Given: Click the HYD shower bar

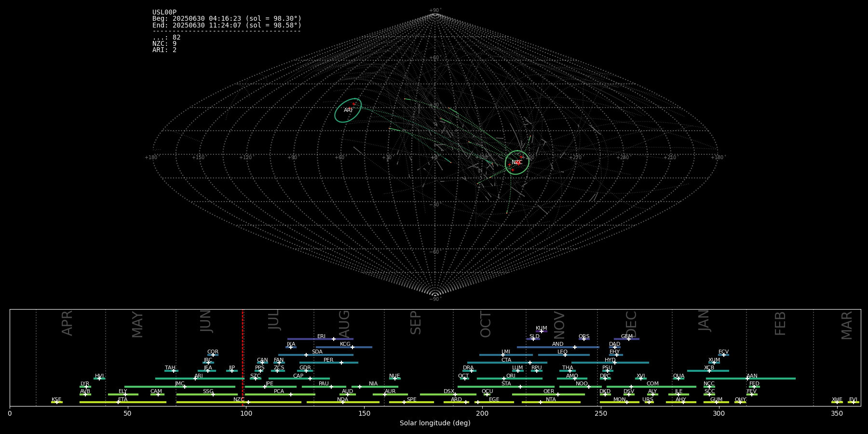Looking at the screenshot, I should click(x=610, y=363).
